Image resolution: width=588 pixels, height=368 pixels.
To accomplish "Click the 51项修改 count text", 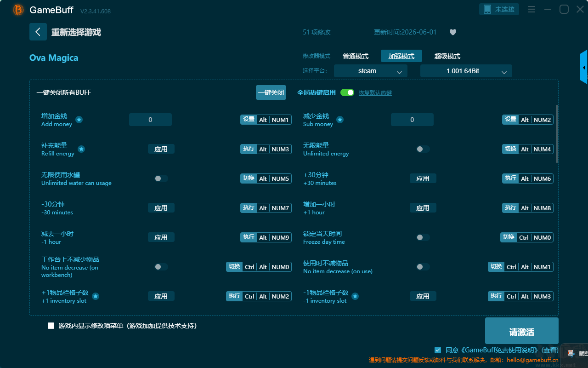I will click(x=317, y=32).
